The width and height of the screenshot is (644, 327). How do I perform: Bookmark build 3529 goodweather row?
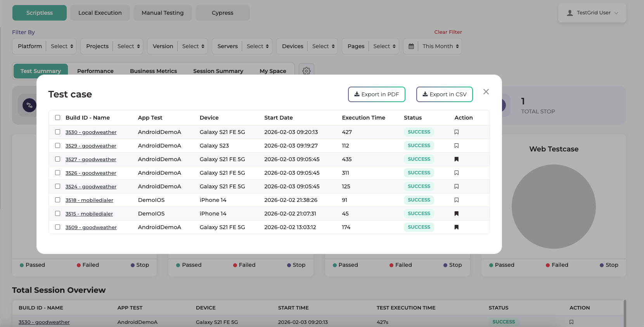456,146
